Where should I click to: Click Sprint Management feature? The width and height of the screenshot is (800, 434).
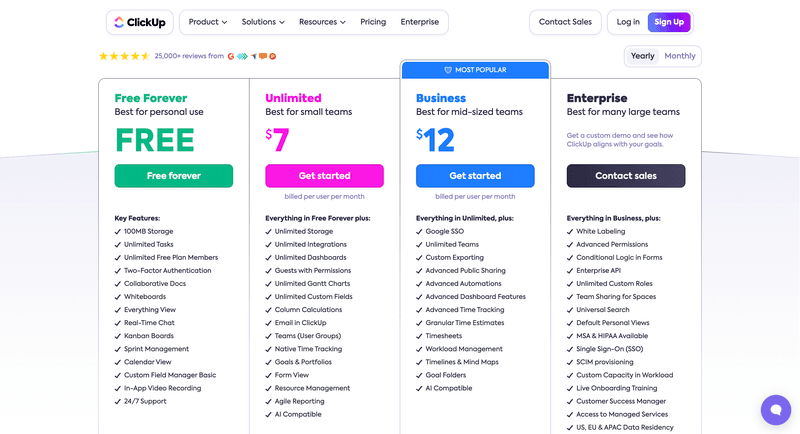pyautogui.click(x=156, y=349)
